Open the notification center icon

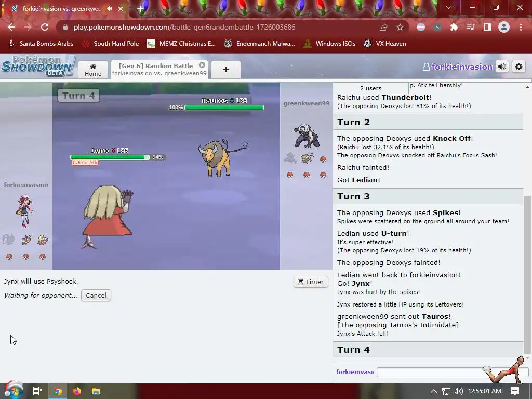[x=515, y=391]
